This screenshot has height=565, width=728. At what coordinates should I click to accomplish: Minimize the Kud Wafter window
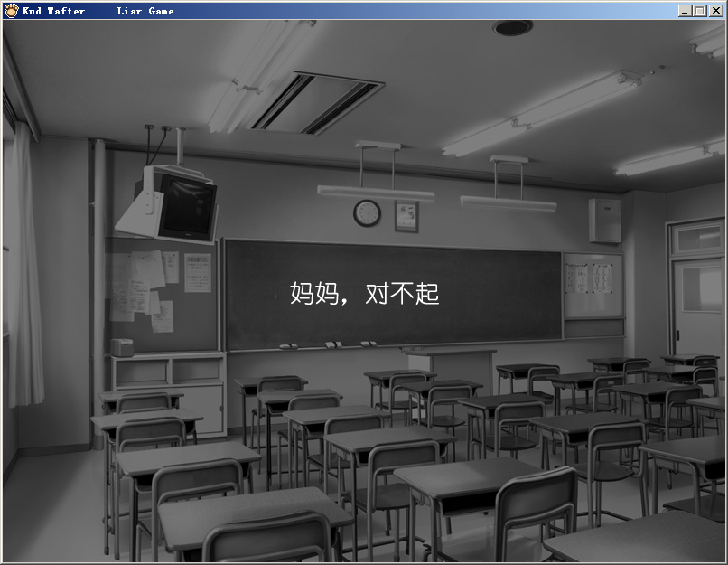coord(685,11)
